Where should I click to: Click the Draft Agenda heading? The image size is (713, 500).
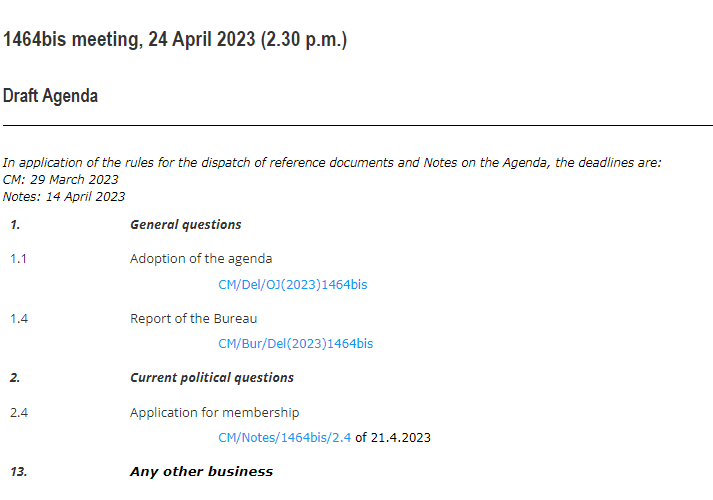[x=51, y=96]
